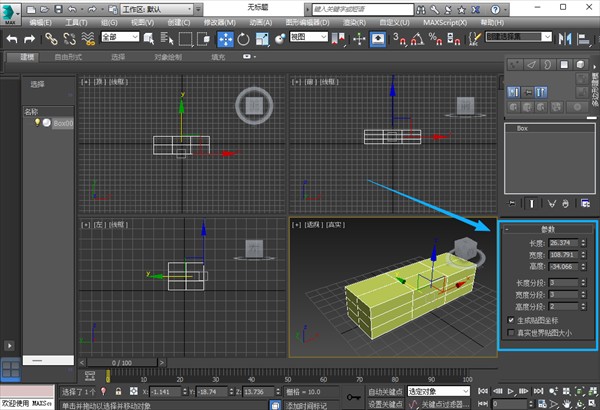Enable the 真实世界贴图大小 checkbox
The image size is (600, 410).
(512, 331)
